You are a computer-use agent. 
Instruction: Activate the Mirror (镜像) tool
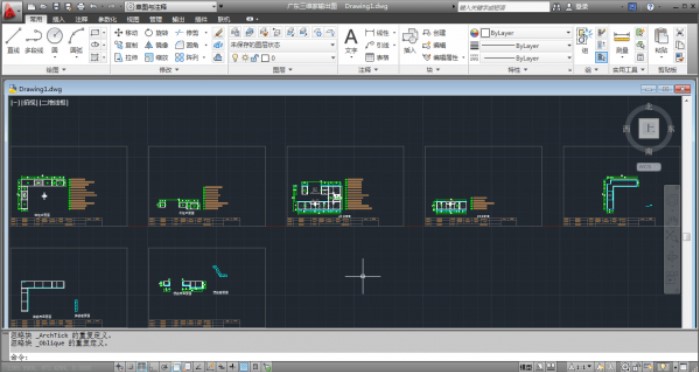tap(156, 45)
